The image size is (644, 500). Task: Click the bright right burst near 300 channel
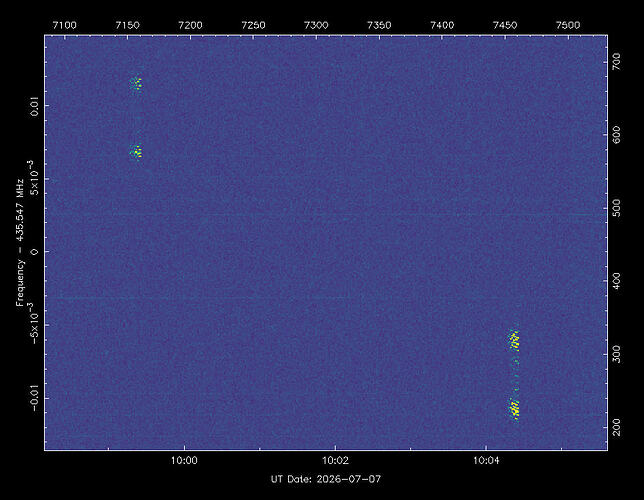click(x=514, y=340)
